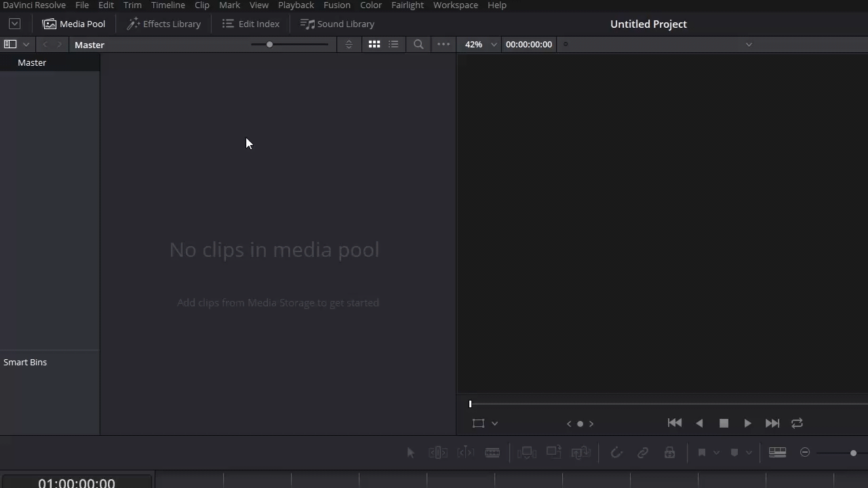Click the Untitled Project title
868x488 pixels.
coord(648,24)
